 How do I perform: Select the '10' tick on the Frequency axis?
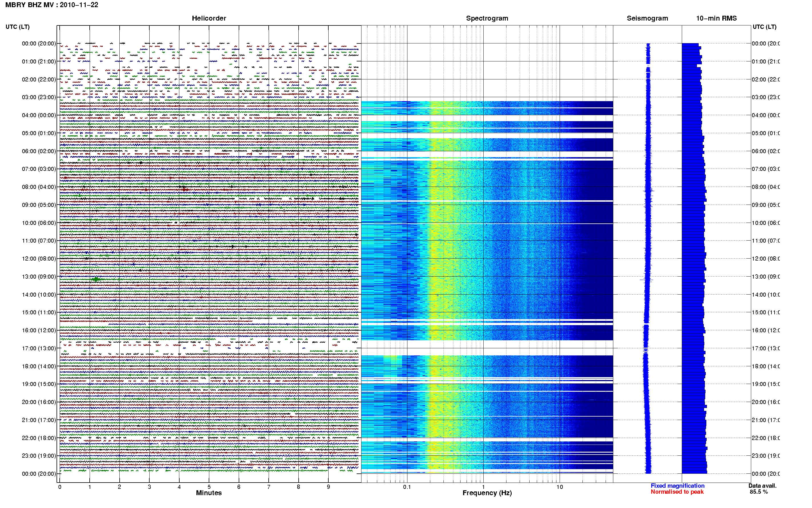coord(560,487)
